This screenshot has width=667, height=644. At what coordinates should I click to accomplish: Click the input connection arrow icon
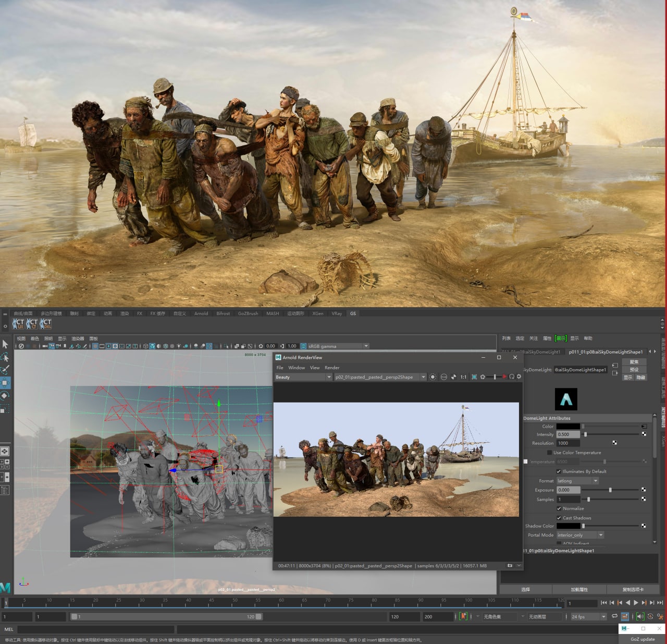(x=615, y=365)
